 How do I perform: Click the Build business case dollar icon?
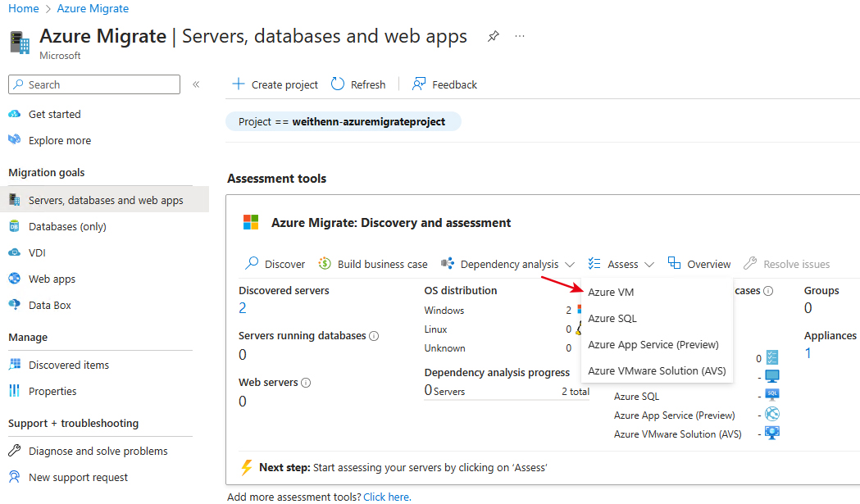pos(325,264)
